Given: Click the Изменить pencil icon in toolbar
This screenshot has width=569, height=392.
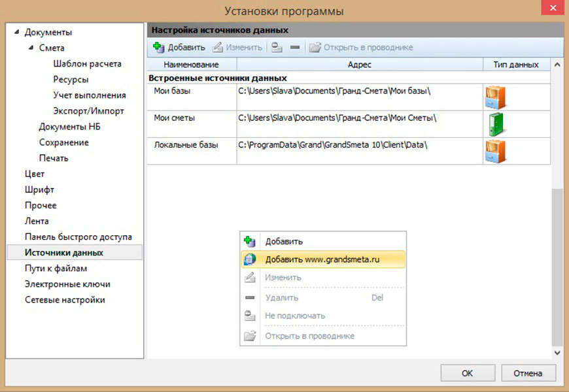Looking at the screenshot, I should coord(218,47).
